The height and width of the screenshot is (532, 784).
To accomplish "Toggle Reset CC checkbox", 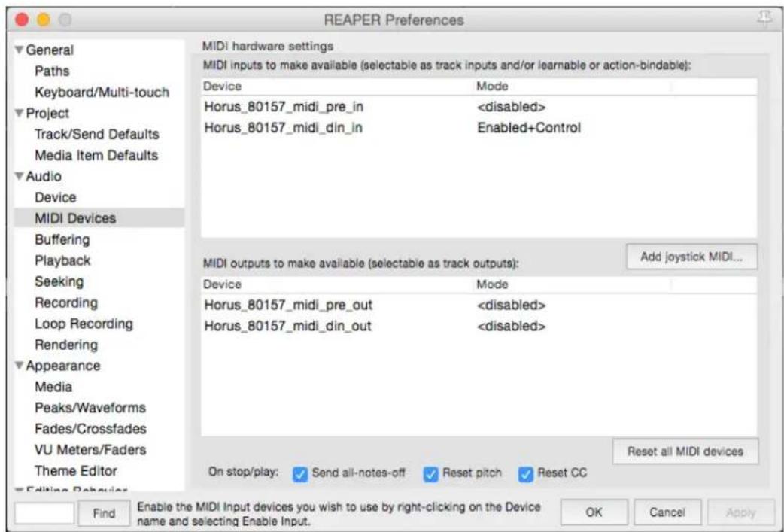I will (525, 473).
